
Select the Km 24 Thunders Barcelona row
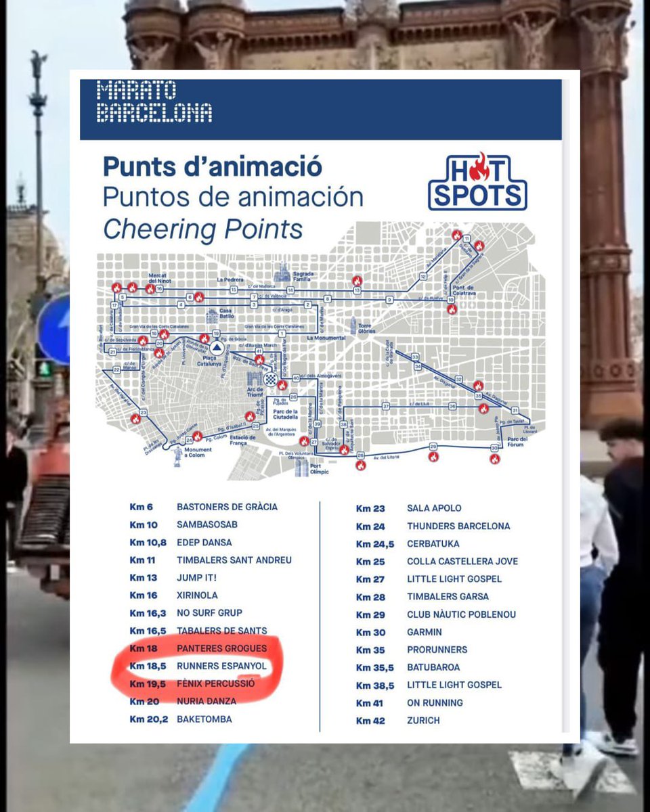tap(433, 526)
